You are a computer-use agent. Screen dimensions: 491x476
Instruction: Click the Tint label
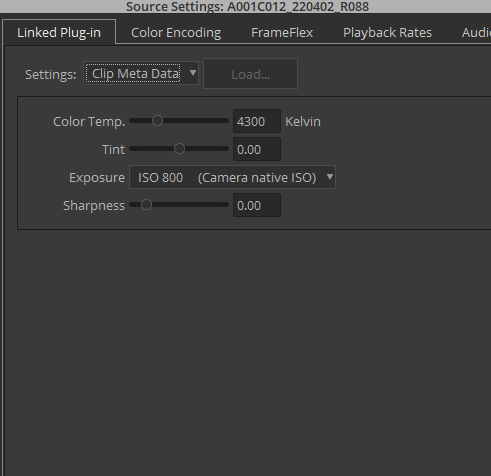pos(113,150)
